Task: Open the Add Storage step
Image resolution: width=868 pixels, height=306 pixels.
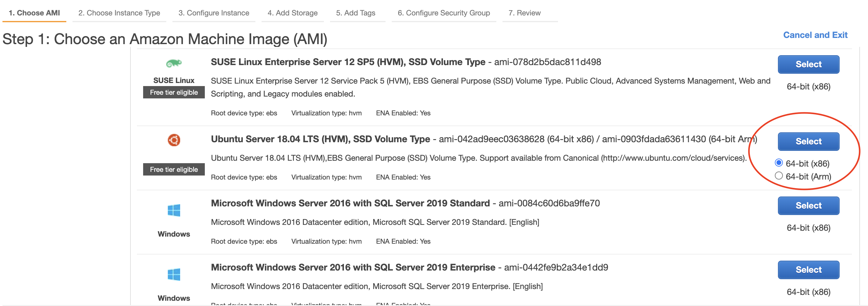Action: pyautogui.click(x=292, y=13)
